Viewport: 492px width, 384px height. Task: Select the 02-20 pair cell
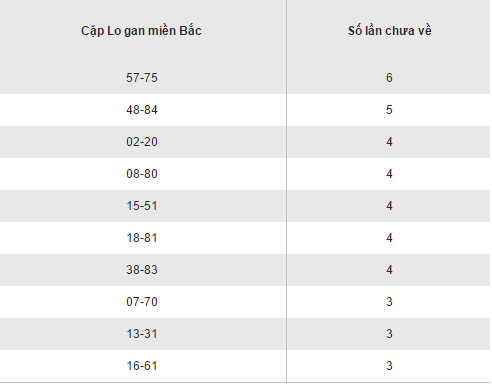pos(142,142)
